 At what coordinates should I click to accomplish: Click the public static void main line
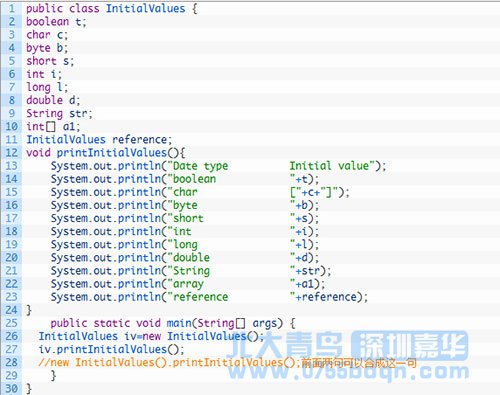[173, 323]
